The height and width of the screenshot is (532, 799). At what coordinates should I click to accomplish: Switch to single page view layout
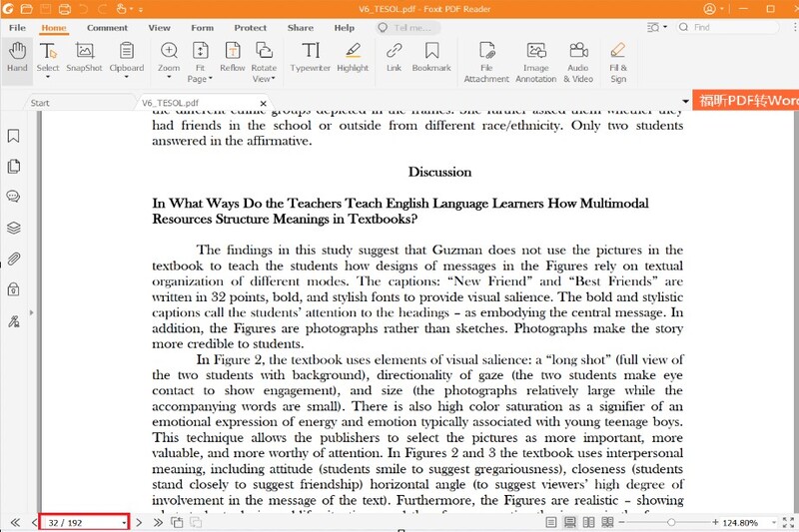click(x=549, y=522)
